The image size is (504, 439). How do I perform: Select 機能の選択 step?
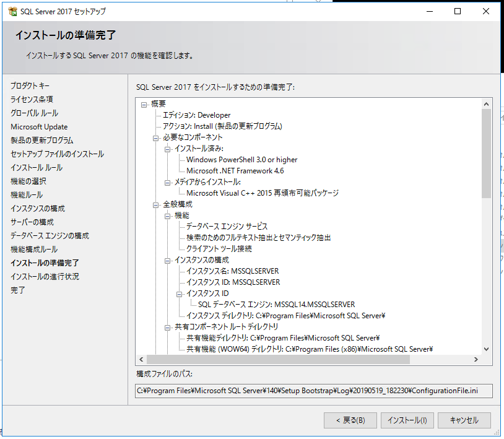coord(28,181)
